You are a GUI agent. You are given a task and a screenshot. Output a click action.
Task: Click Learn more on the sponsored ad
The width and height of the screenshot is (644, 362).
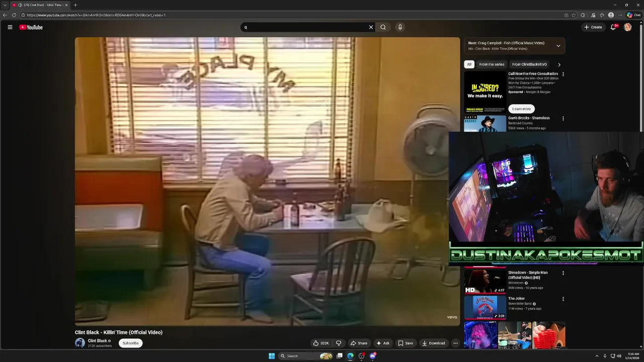[521, 109]
